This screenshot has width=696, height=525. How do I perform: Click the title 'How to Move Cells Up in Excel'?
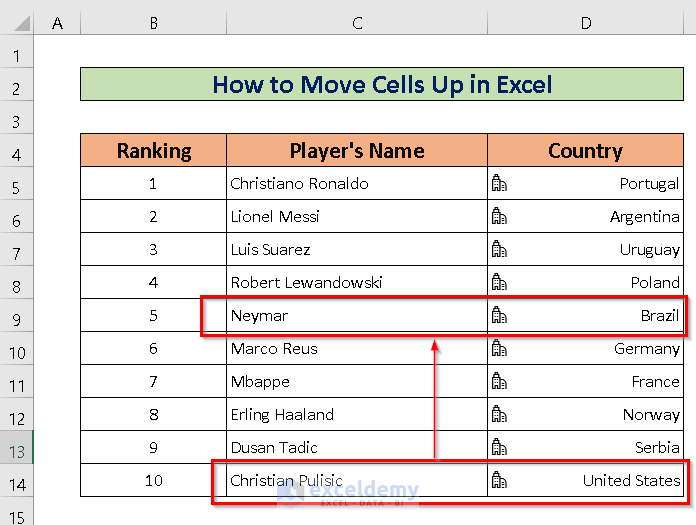click(x=382, y=84)
